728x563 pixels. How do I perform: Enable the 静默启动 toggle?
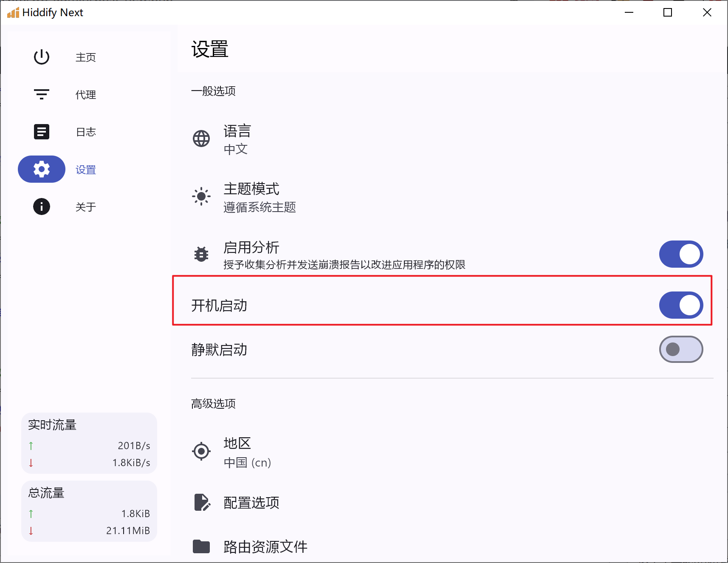point(681,349)
